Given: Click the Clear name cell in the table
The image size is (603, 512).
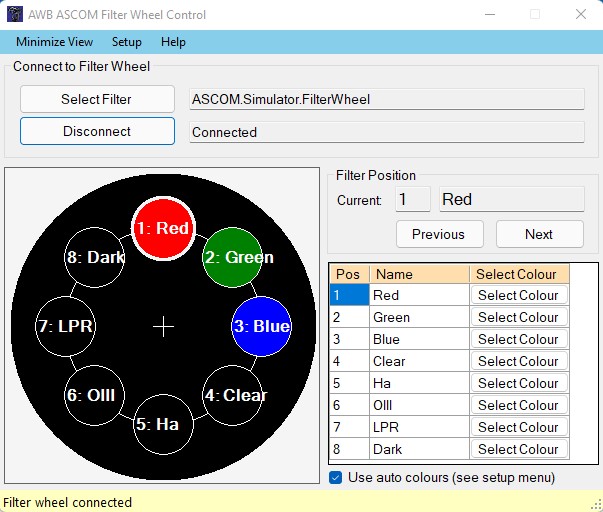Looking at the screenshot, I should pos(418,361).
